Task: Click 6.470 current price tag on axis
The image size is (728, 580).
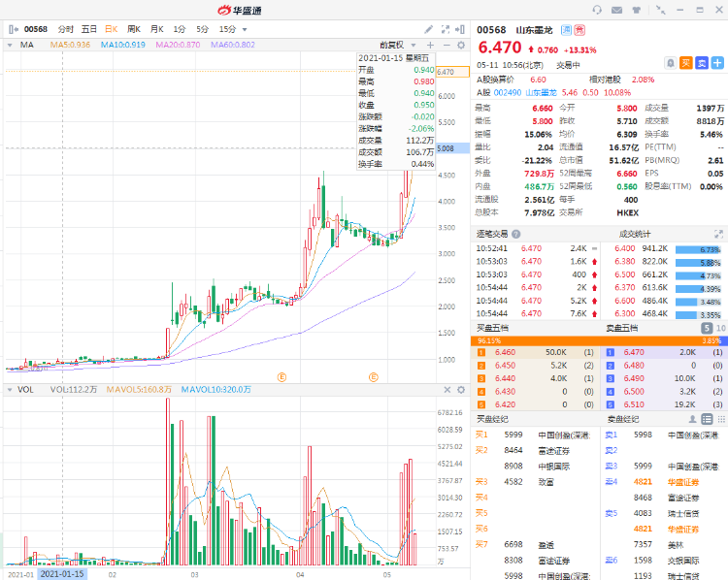Action: coord(452,72)
